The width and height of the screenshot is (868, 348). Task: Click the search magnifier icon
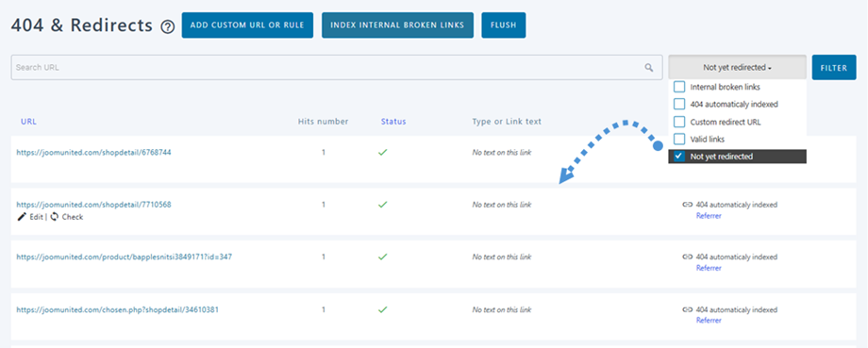pyautogui.click(x=649, y=68)
